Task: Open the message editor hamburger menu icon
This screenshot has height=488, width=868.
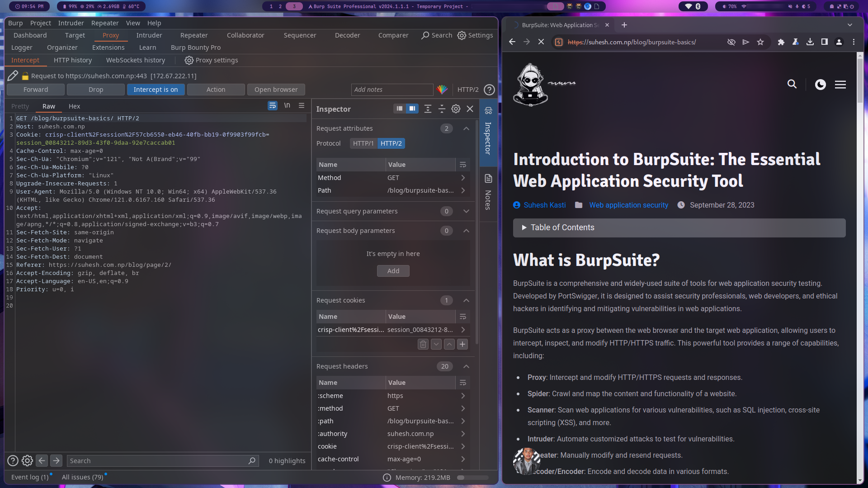Action: click(302, 105)
